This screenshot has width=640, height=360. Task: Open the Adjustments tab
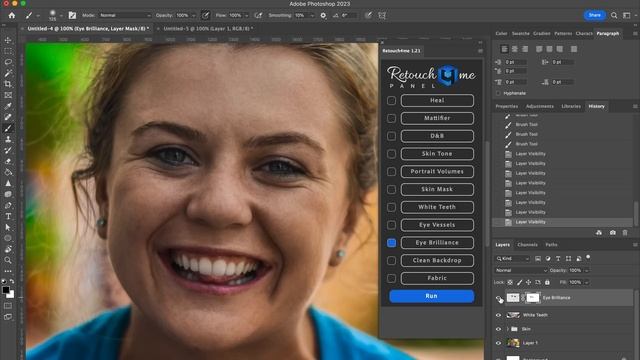coord(540,106)
